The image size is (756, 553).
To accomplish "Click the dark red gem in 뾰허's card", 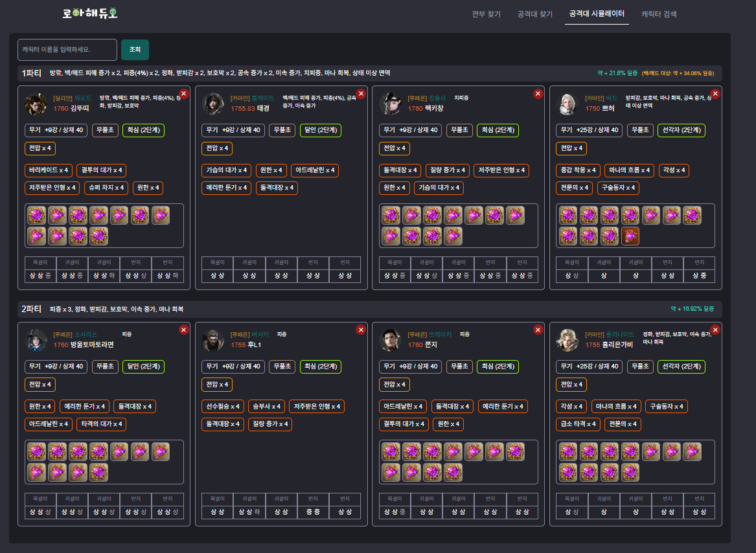I will click(630, 236).
